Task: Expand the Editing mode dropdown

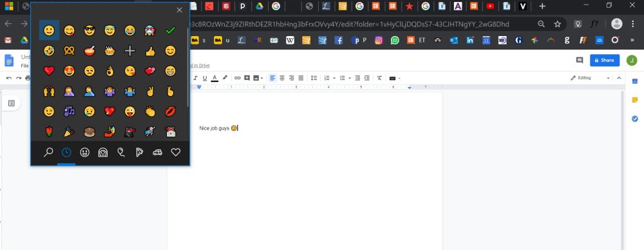Action: 590,78
